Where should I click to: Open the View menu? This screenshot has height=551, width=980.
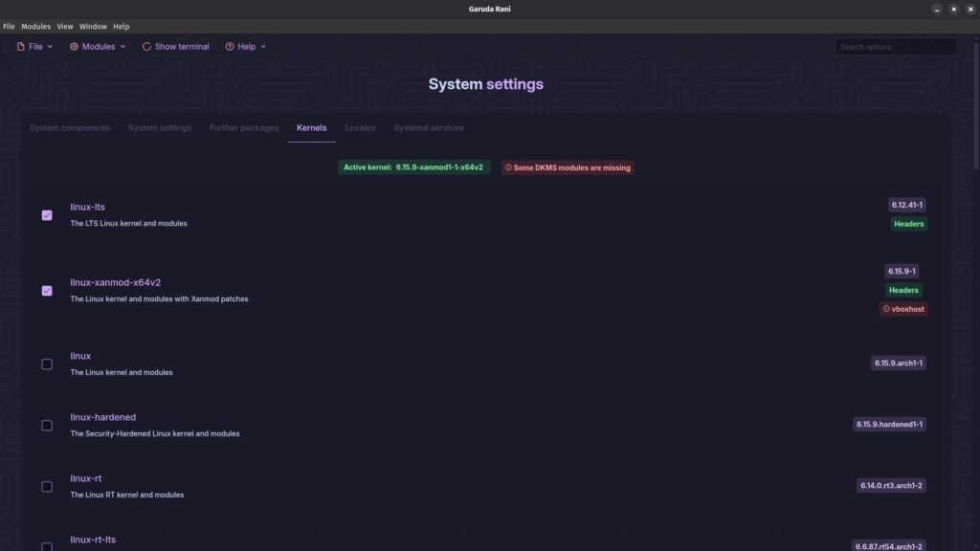[x=65, y=27]
